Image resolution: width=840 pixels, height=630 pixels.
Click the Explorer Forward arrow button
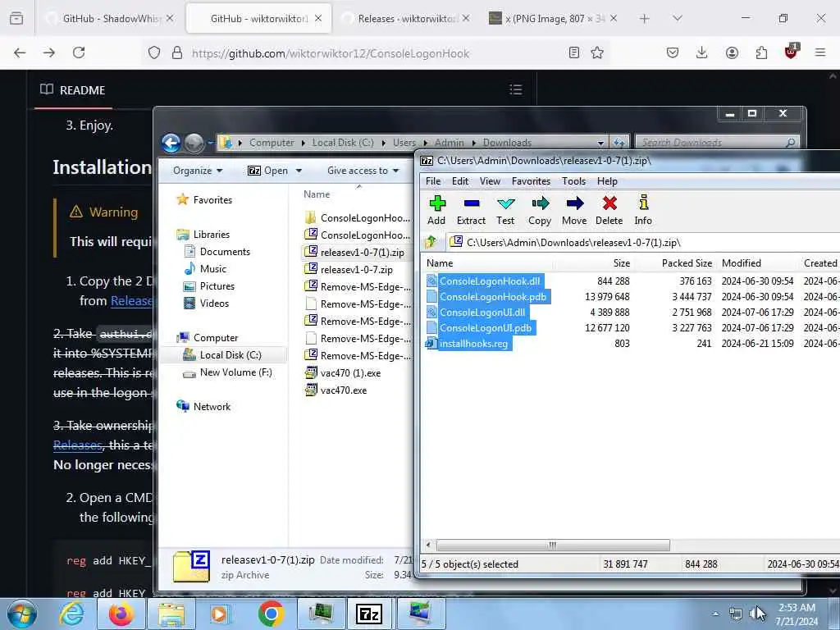[194, 143]
